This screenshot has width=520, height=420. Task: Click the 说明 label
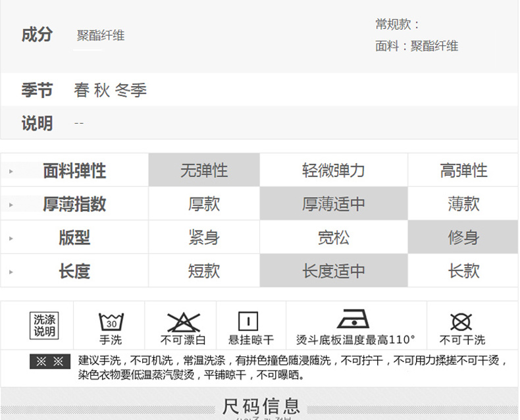37,123
